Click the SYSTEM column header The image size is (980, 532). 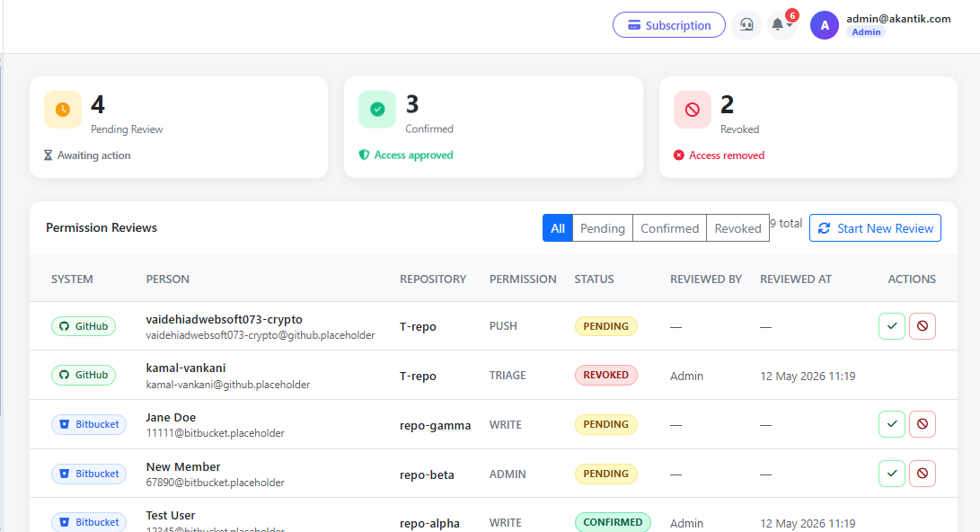pyautogui.click(x=72, y=279)
